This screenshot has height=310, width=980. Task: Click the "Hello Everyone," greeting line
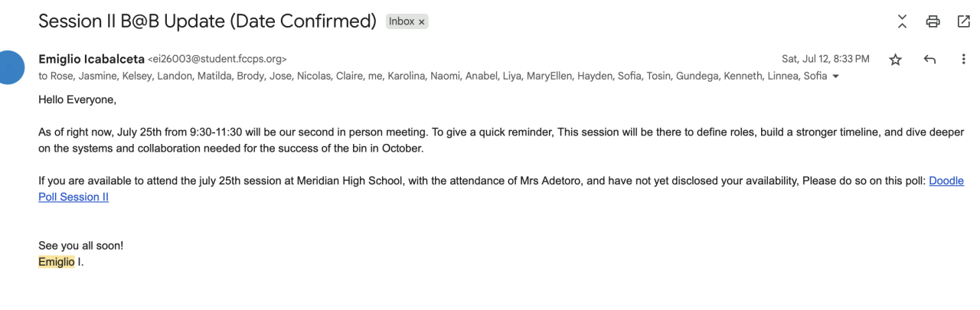(77, 100)
